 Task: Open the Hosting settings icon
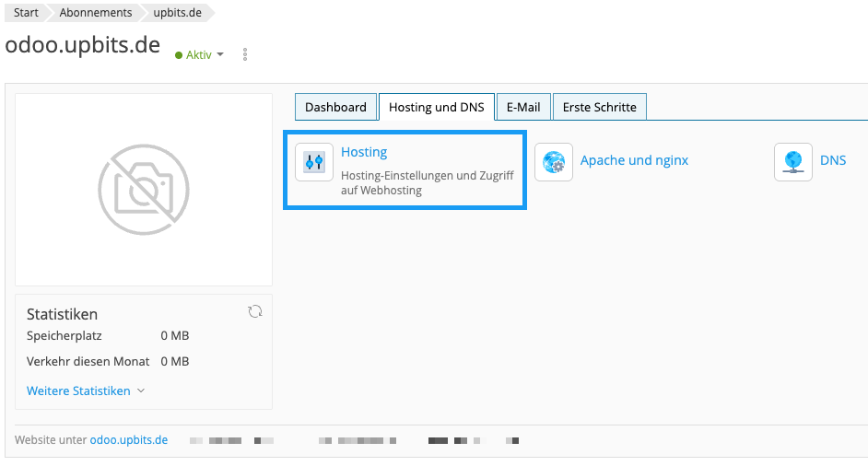314,162
